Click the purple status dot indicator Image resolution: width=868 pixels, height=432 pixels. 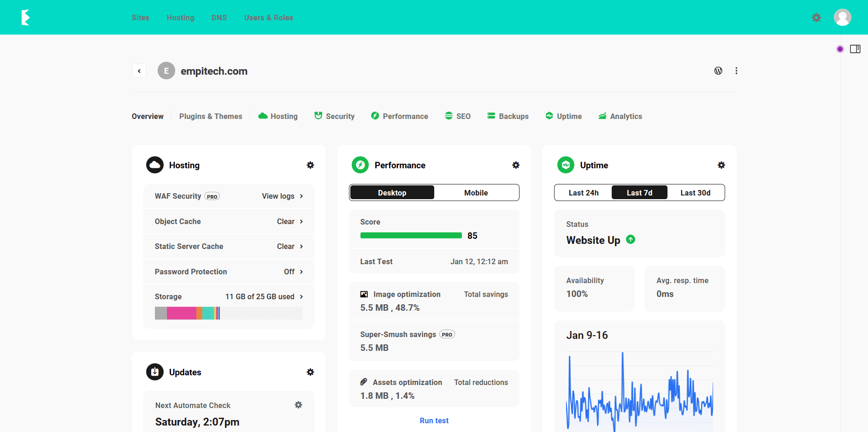pyautogui.click(x=840, y=49)
